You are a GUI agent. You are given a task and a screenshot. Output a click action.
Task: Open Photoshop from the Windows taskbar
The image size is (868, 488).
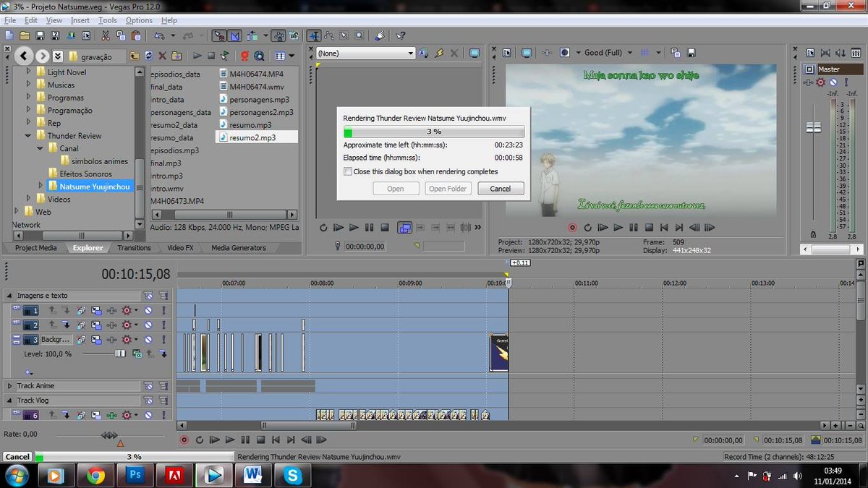(135, 475)
